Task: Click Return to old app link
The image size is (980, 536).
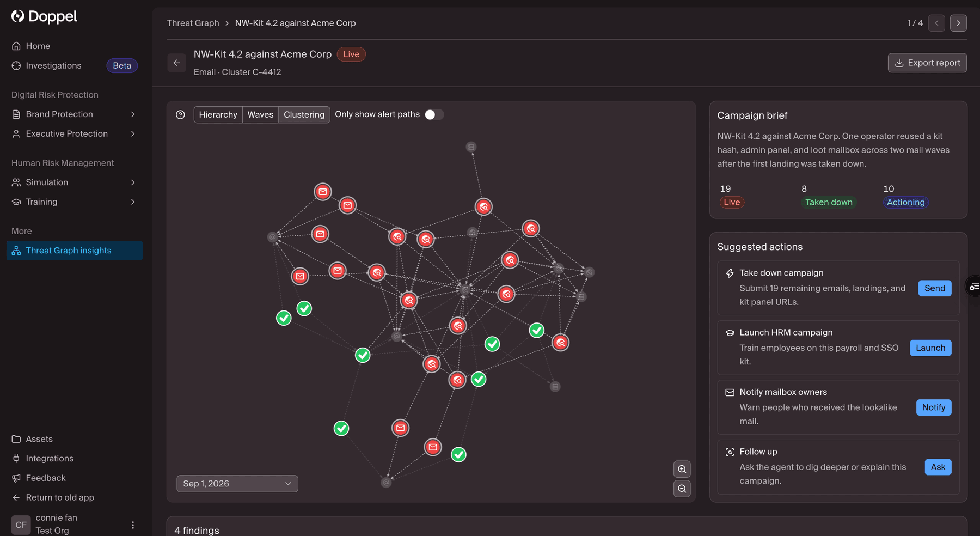Action: 74,497
